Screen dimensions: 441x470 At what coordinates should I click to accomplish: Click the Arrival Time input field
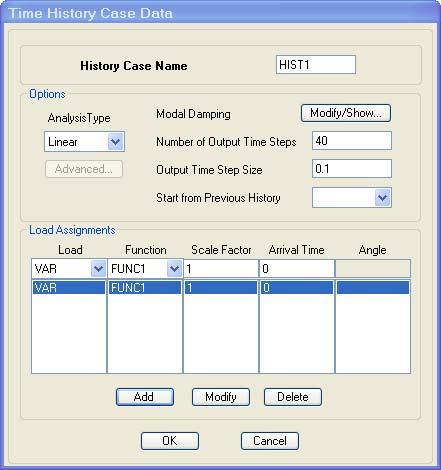pos(297,268)
